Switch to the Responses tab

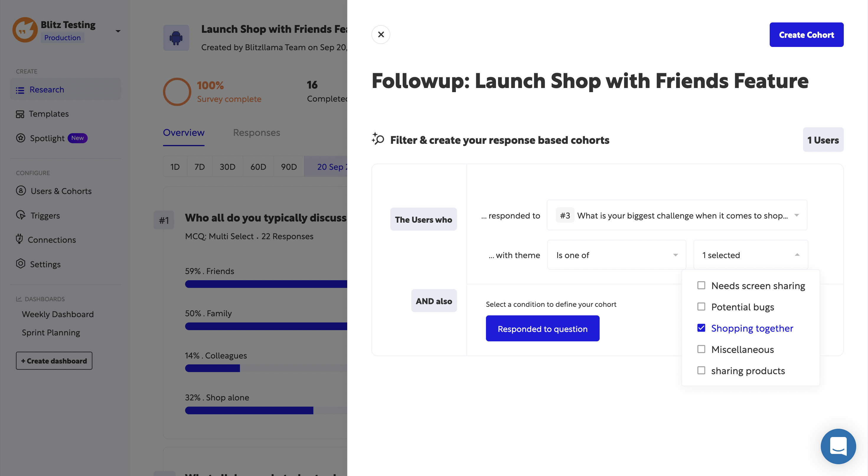pos(257,133)
